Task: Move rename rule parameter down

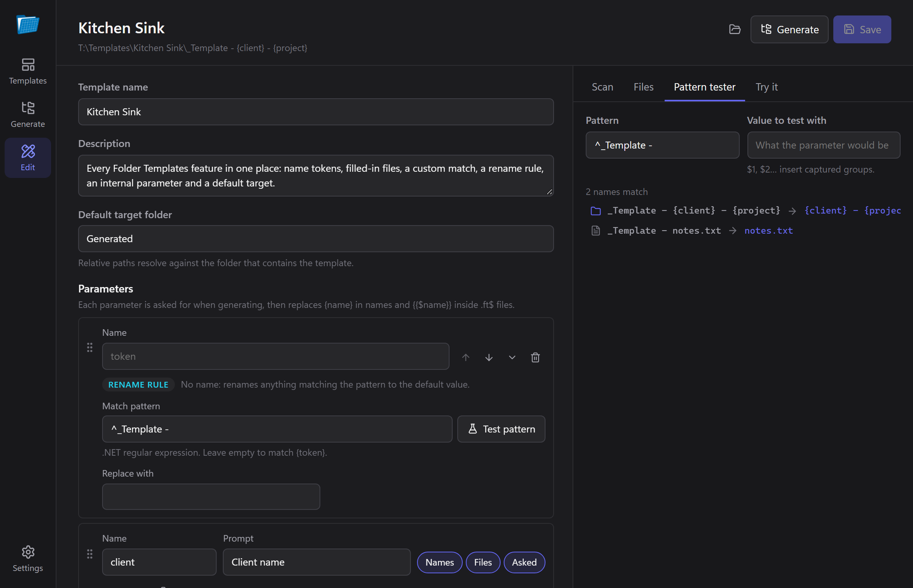Action: click(489, 357)
